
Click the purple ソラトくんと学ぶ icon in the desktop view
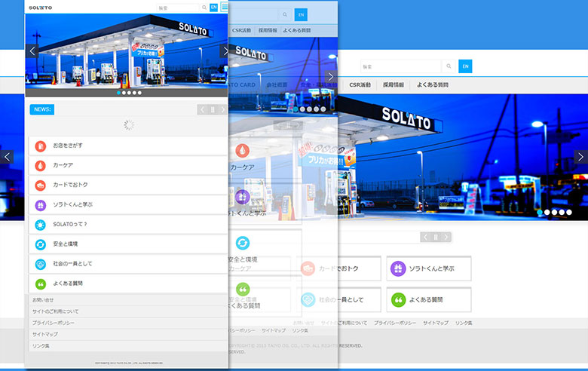click(x=398, y=268)
